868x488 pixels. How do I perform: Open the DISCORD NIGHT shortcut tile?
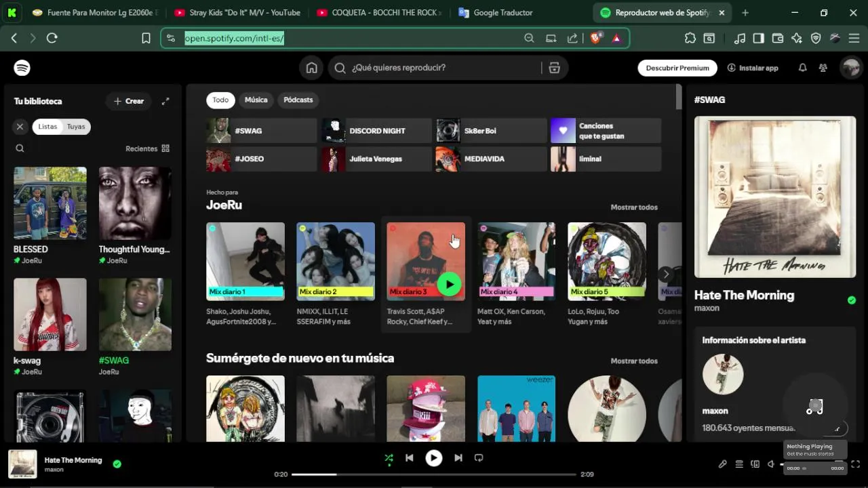[x=376, y=131]
